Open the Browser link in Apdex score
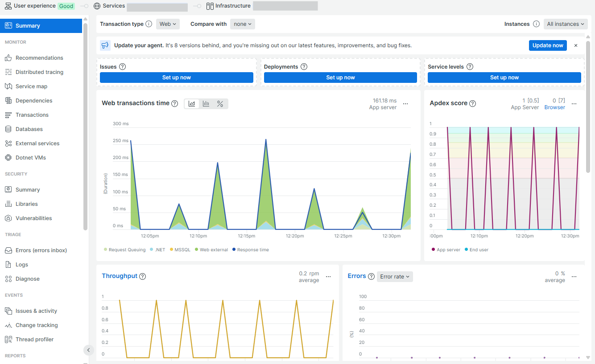Viewport: 595px width, 364px height. click(554, 107)
